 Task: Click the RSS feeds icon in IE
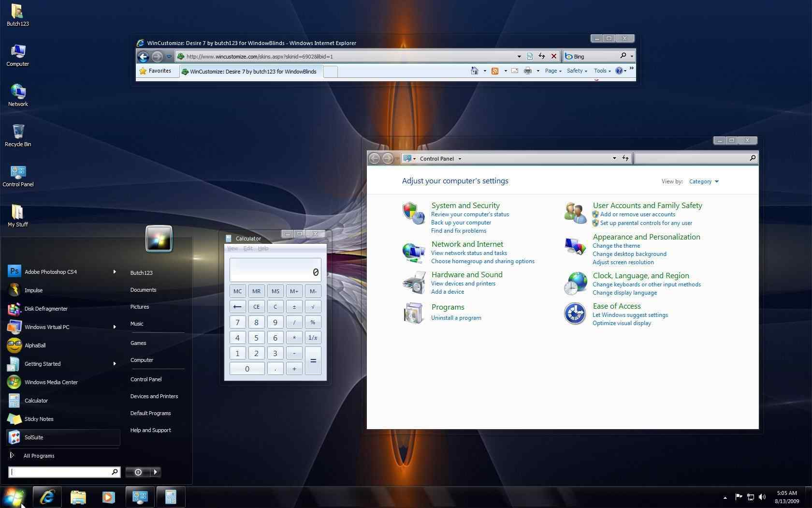495,71
